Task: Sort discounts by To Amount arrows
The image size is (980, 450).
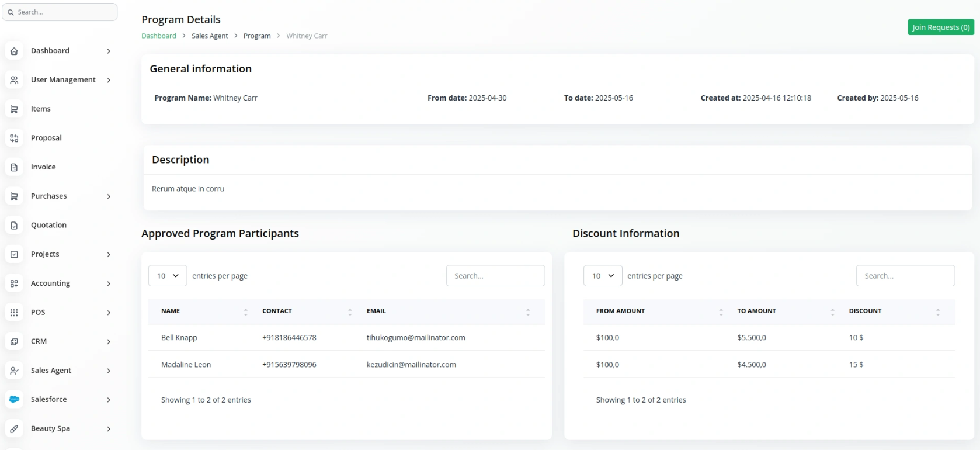Action: (832, 312)
